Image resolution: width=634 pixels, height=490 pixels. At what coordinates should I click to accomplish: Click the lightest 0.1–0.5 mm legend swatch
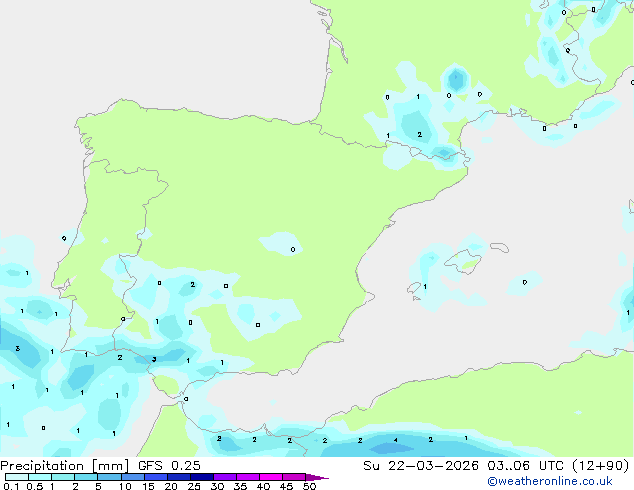(17, 477)
